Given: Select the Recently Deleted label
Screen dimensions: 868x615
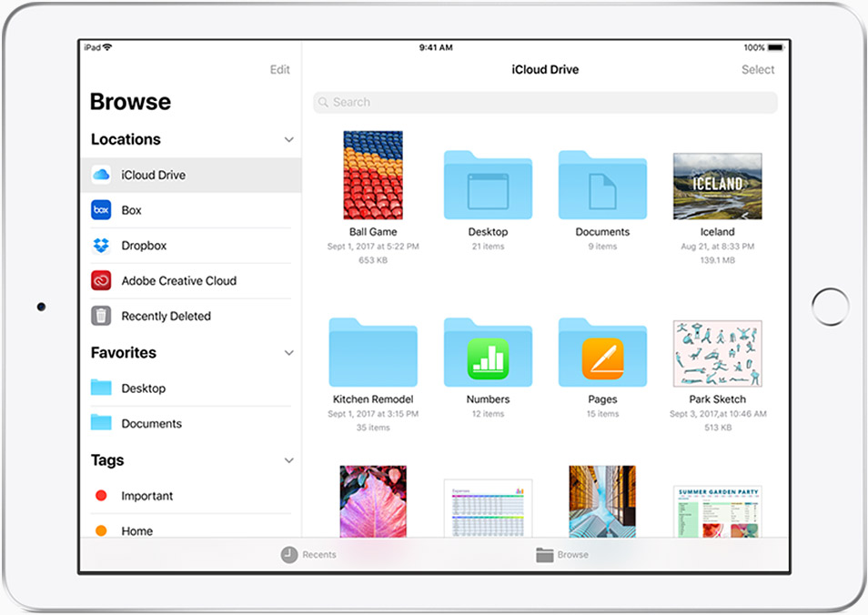Looking at the screenshot, I should (x=167, y=316).
